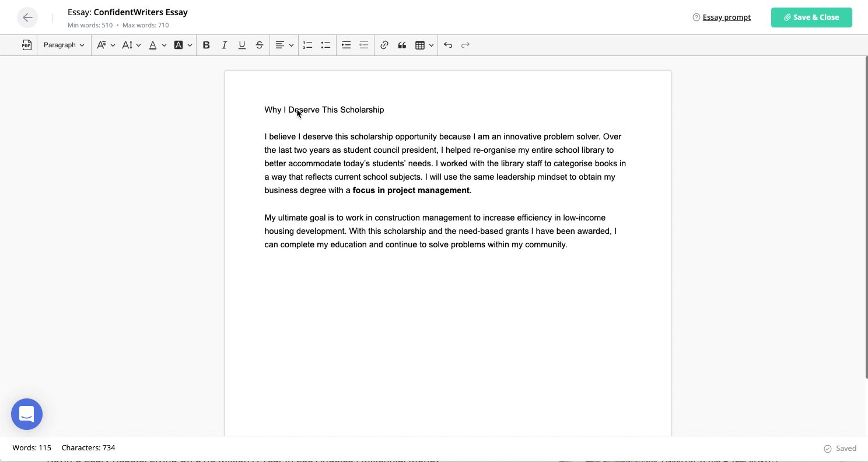Click the 'Min words: 510' label
This screenshot has height=462, width=868.
[x=90, y=26]
